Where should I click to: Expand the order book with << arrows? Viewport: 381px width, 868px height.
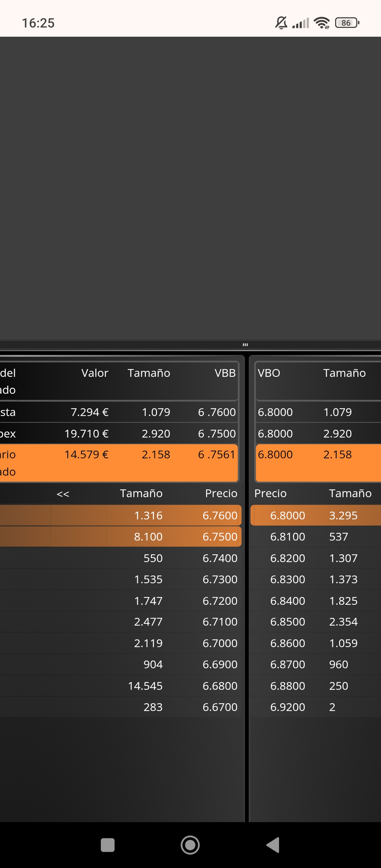point(63,494)
